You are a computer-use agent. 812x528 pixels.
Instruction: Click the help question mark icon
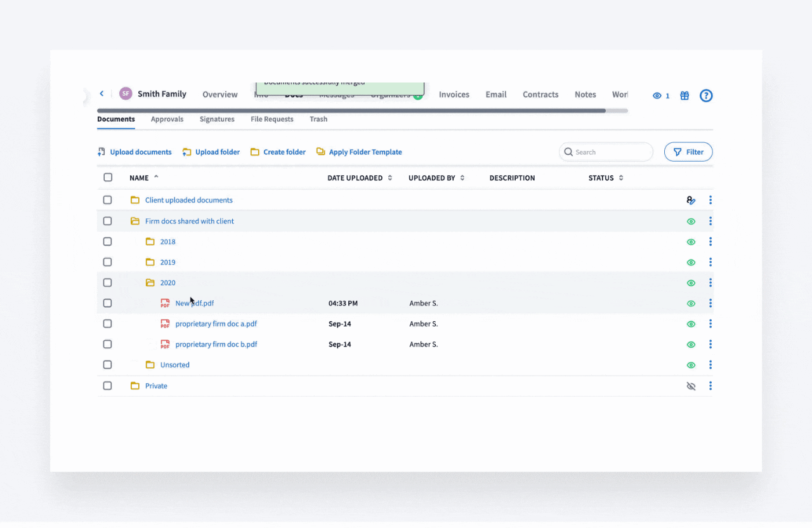point(706,96)
